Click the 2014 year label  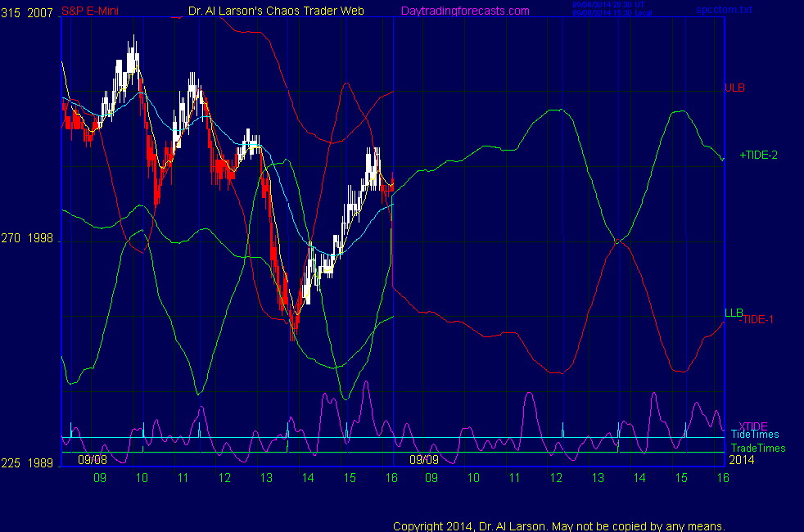[742, 460]
